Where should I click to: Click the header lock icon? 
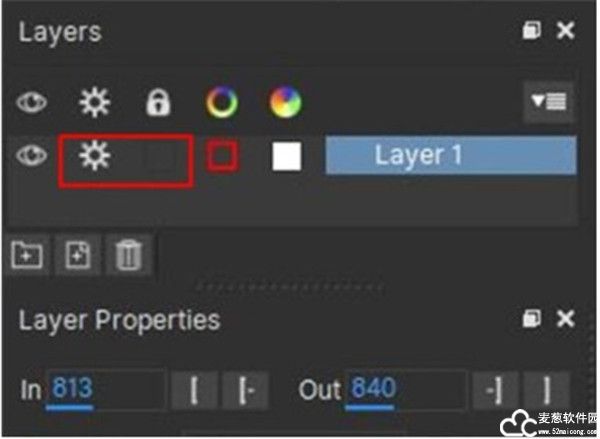(158, 102)
